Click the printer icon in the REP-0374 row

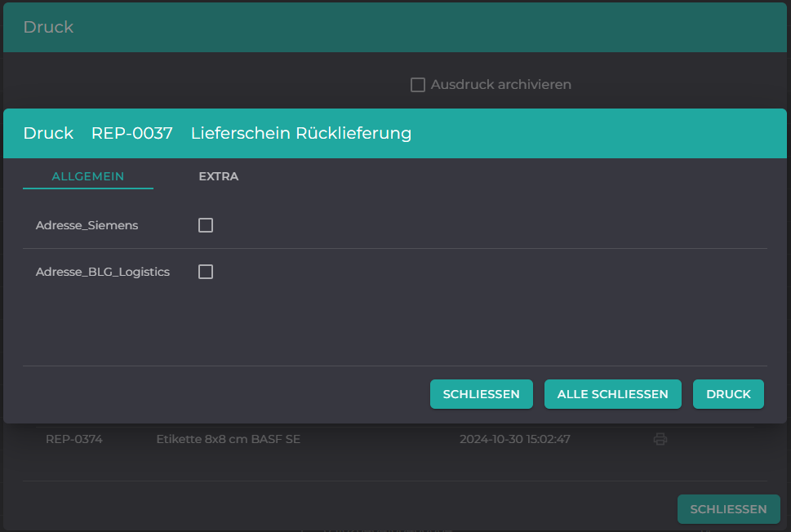(660, 439)
